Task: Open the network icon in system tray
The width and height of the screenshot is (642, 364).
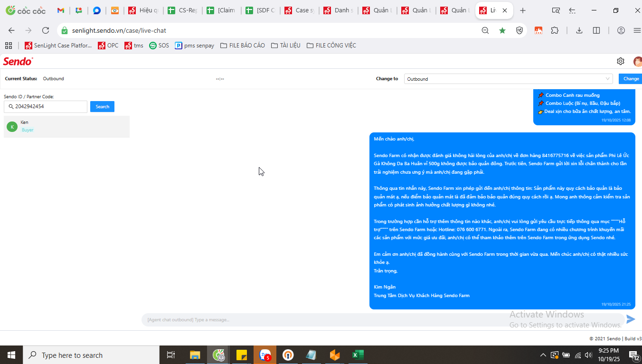Action: 578,355
